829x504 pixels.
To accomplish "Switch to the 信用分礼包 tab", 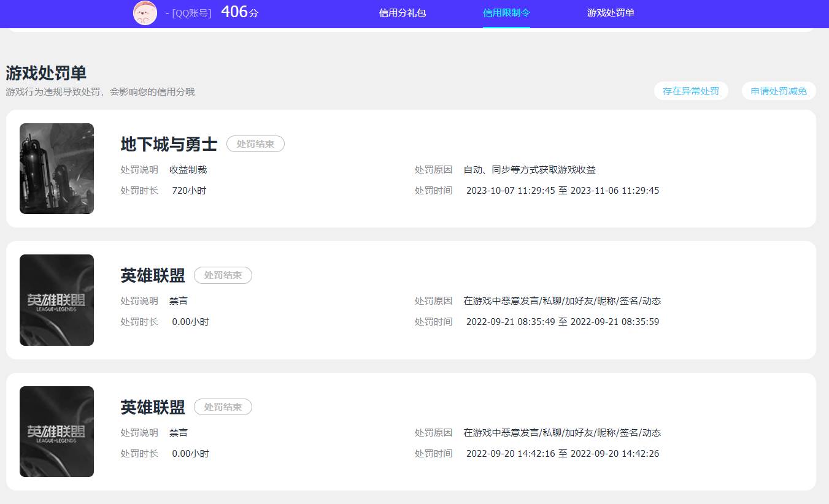I will click(403, 13).
